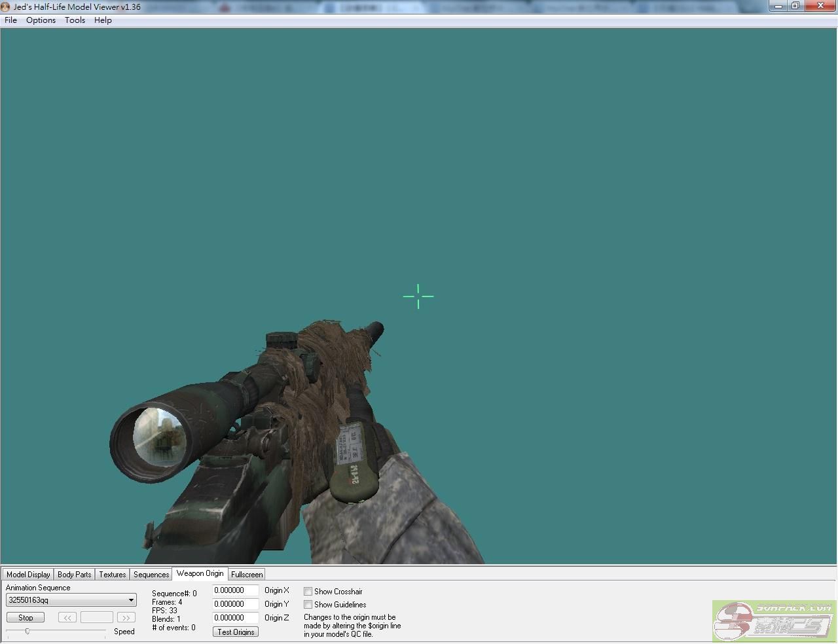
Task: Click the "Blends: 1" text
Action: (x=166, y=619)
